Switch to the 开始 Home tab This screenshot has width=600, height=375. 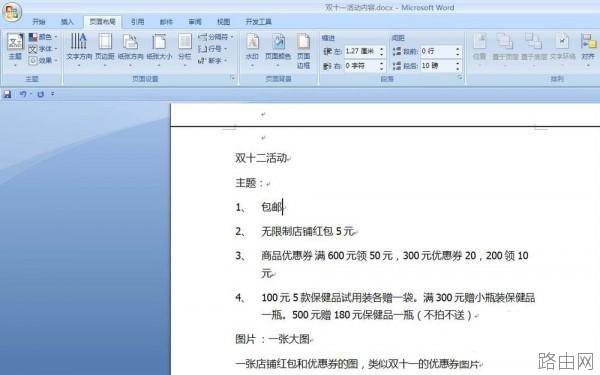(x=39, y=22)
